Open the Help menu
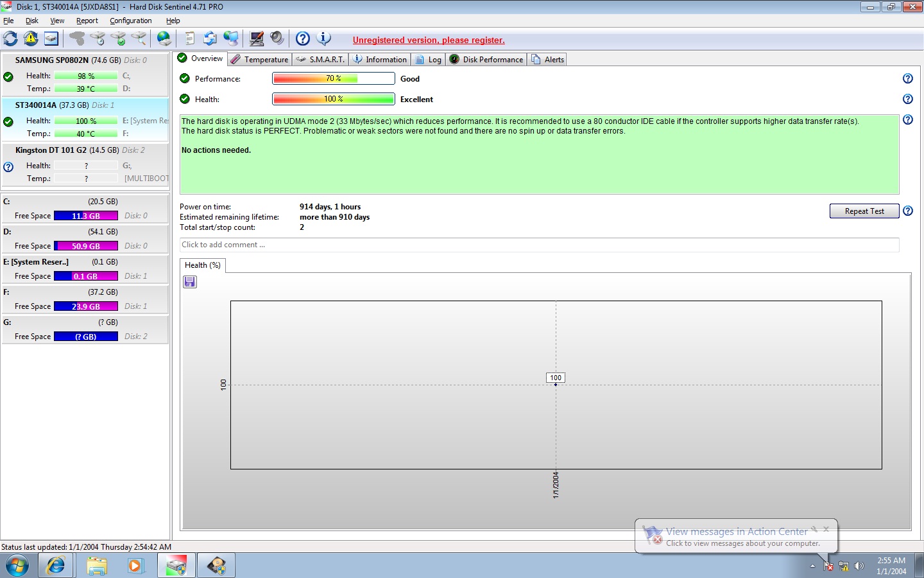Viewport: 924px width, 578px height. 173,21
